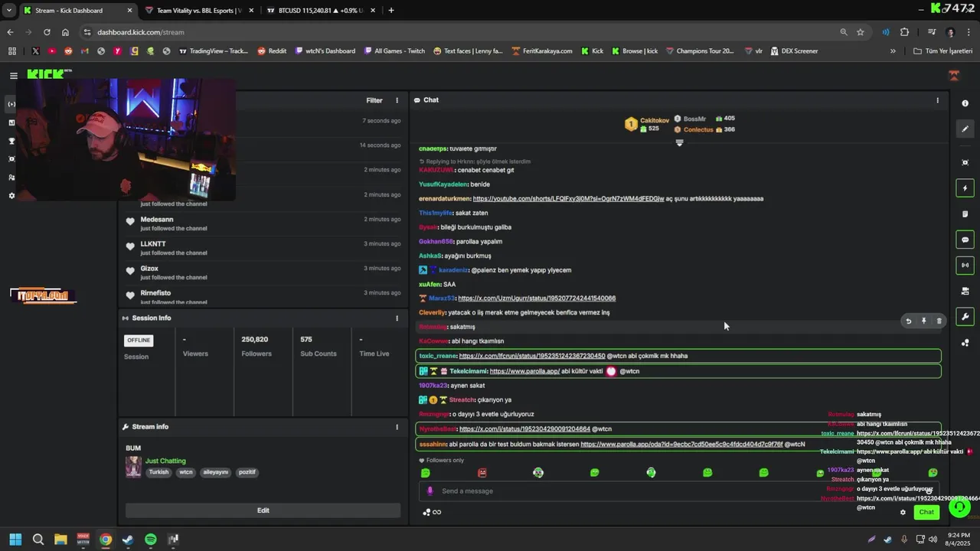Open Session Info three-dot menu
Viewport: 980px width, 551px height.
[x=397, y=318]
